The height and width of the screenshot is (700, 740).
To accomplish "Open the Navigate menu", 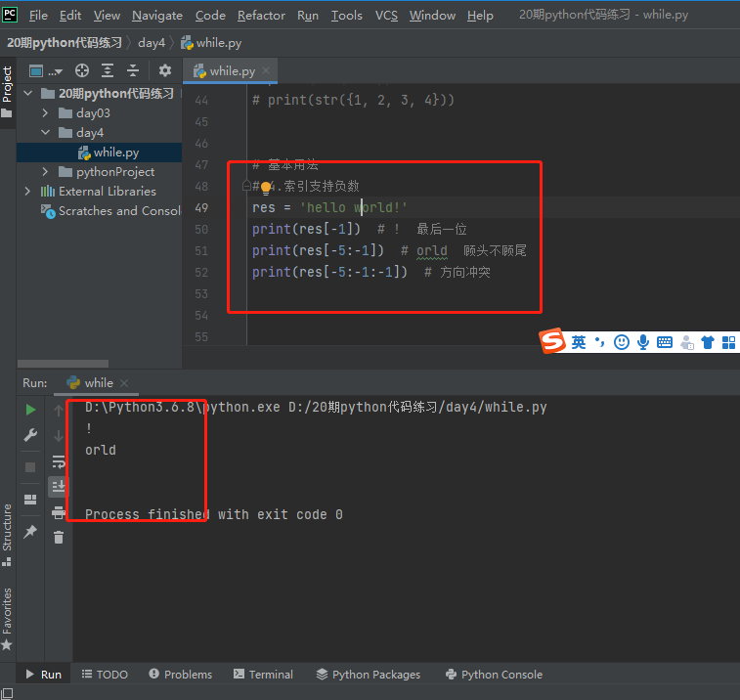I will pos(157,16).
